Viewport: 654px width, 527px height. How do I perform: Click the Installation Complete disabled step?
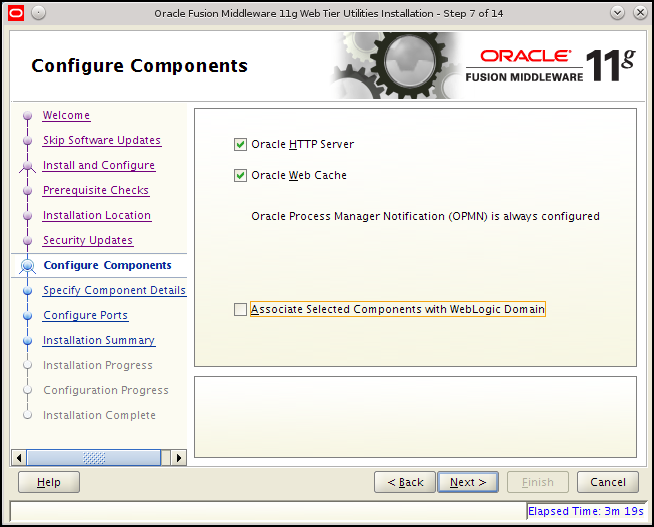click(x=99, y=416)
